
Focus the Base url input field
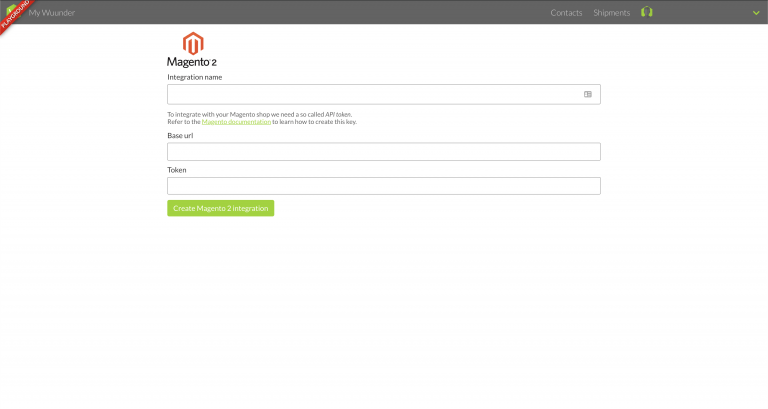click(384, 152)
